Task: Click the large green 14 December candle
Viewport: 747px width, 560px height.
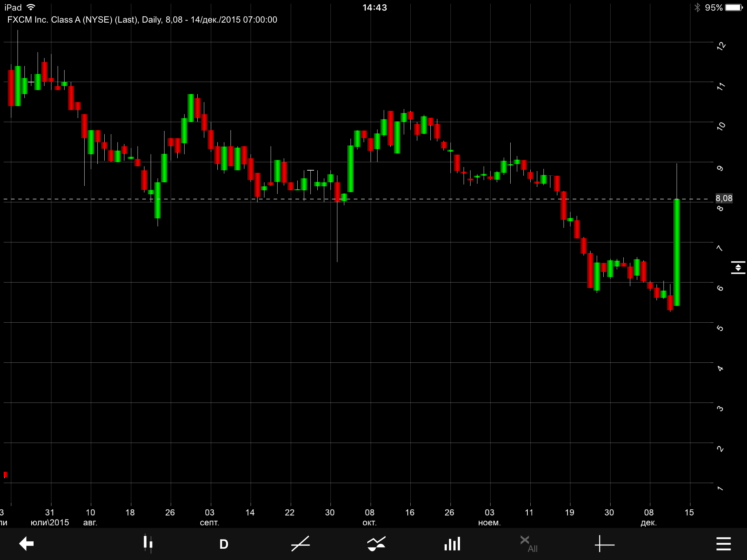Action: pos(677,252)
